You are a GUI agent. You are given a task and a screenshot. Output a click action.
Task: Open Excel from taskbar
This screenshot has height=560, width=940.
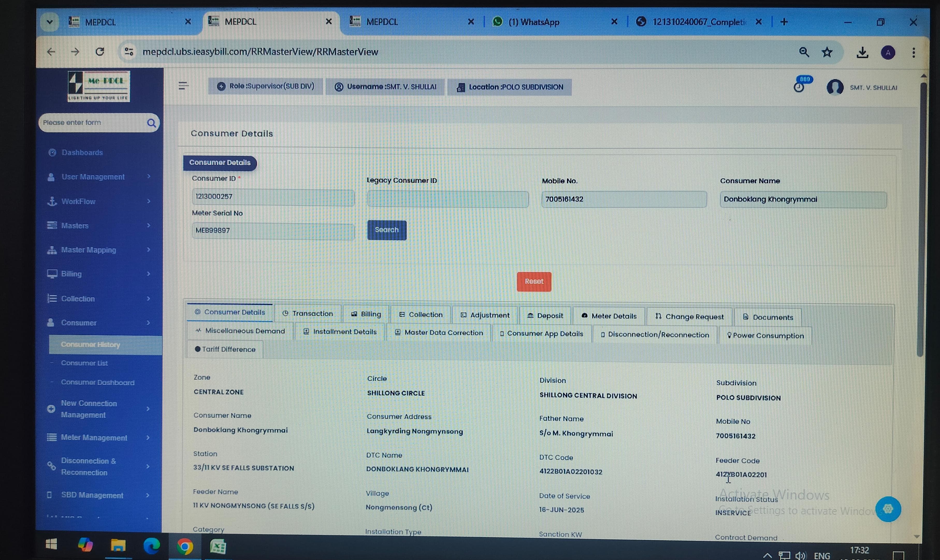[218, 547]
